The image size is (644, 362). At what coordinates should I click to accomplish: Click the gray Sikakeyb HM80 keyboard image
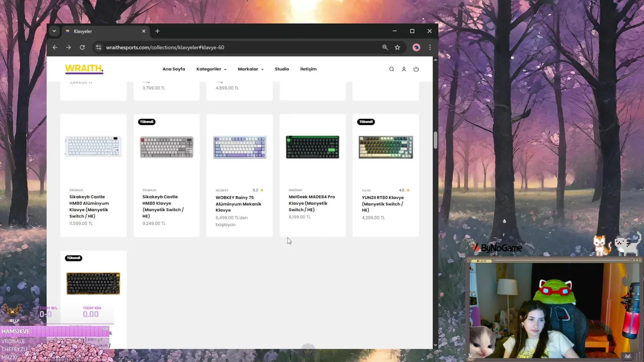pyautogui.click(x=167, y=147)
